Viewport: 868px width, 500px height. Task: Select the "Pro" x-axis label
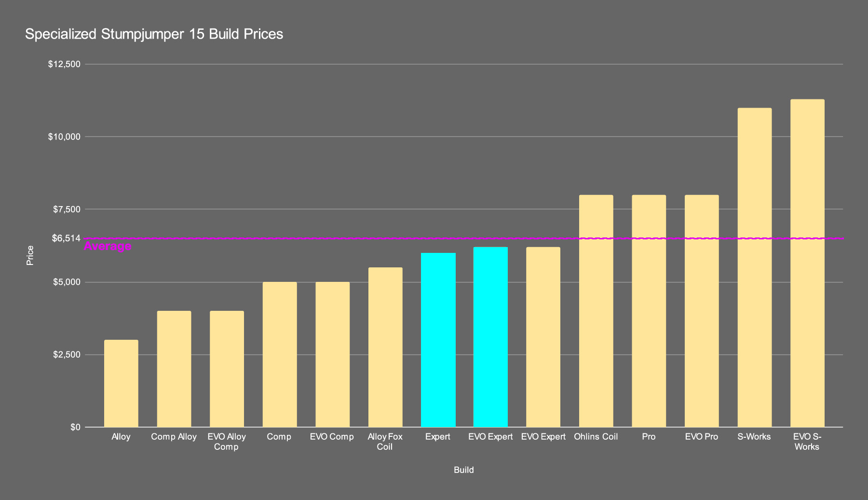pyautogui.click(x=649, y=437)
